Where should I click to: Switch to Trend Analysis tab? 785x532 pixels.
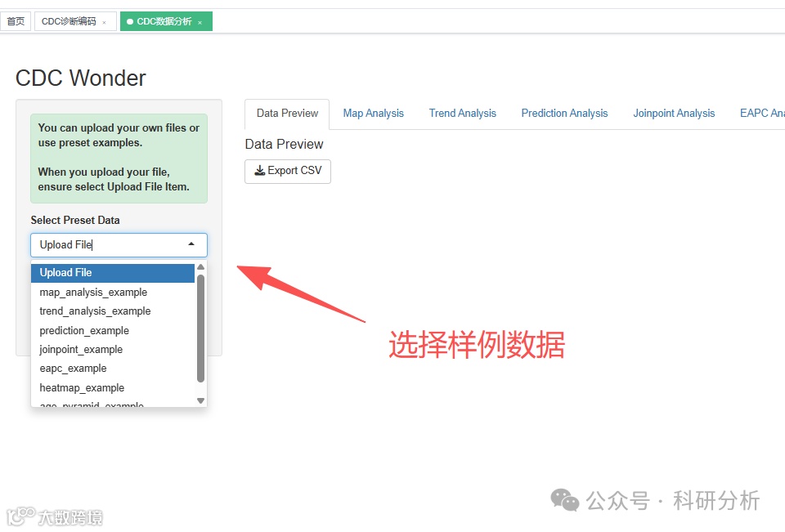click(x=462, y=114)
